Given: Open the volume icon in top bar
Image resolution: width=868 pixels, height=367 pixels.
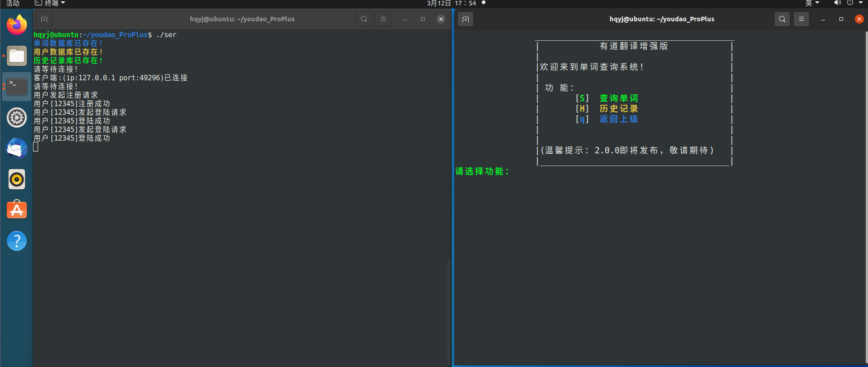Looking at the screenshot, I should (837, 3).
